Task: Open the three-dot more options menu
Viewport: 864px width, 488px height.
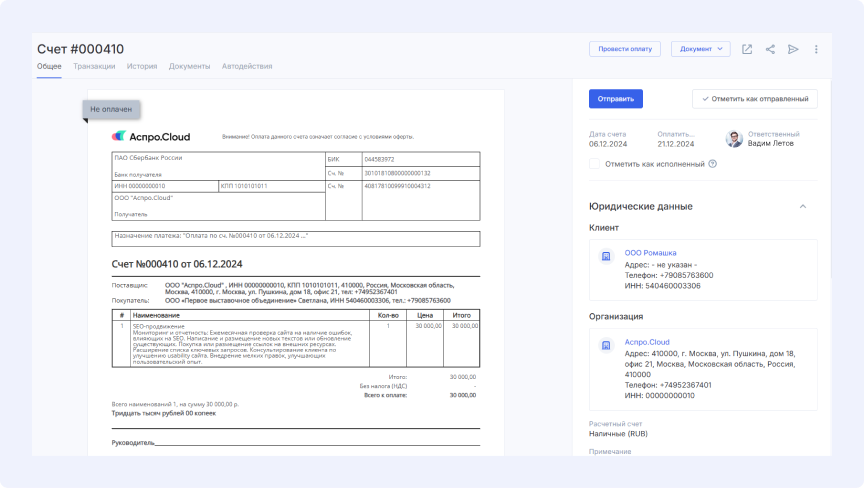Action: point(816,49)
